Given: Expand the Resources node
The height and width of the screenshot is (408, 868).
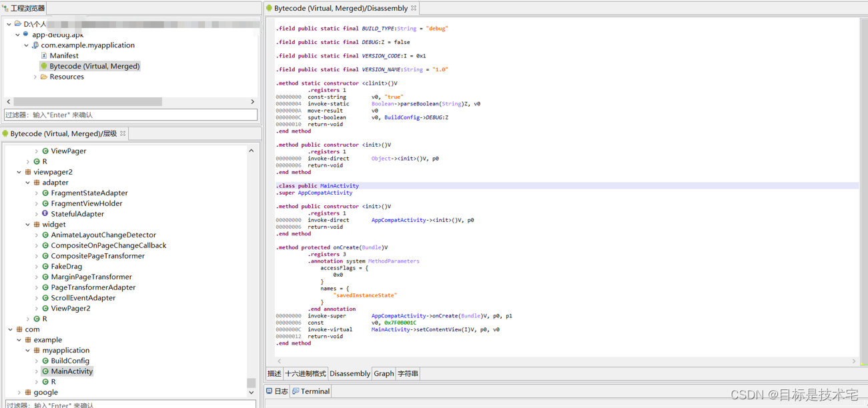Looking at the screenshot, I should click(35, 77).
